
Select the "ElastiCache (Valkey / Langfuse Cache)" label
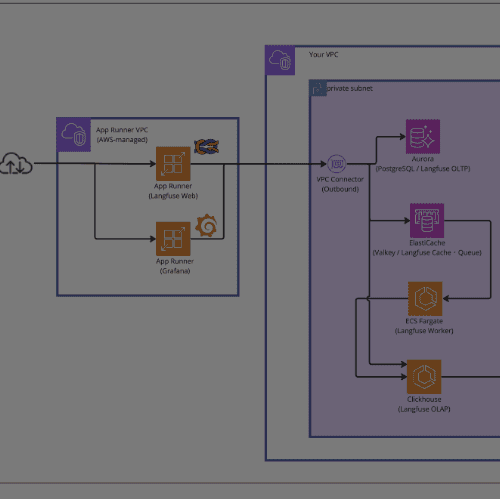[427, 248]
